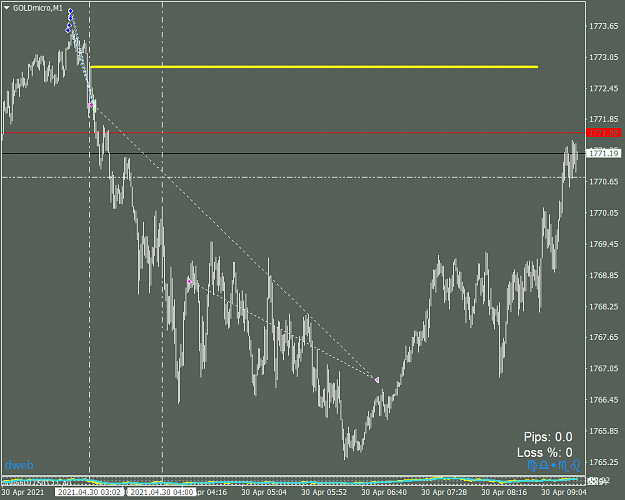
Task: Click the 30 Apr 08:16 time label
Action: coord(504,492)
